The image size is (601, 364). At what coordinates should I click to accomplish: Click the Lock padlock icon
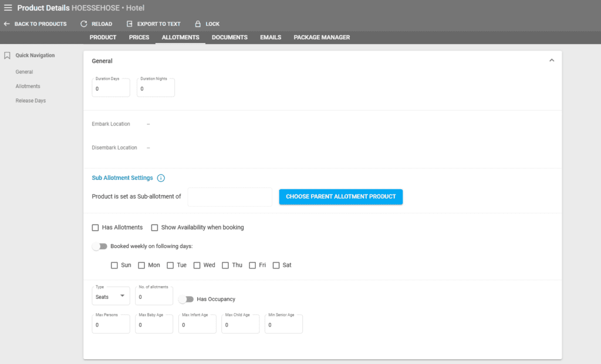point(198,24)
